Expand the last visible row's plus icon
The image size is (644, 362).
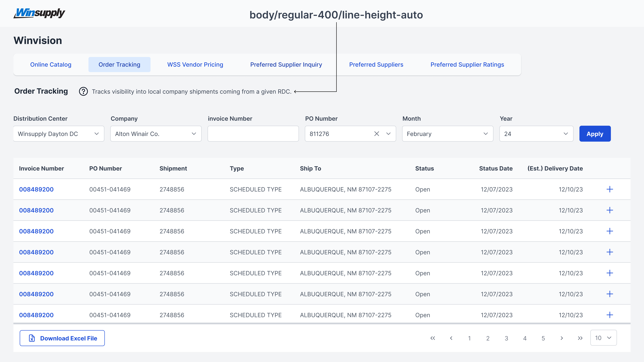pyautogui.click(x=610, y=315)
